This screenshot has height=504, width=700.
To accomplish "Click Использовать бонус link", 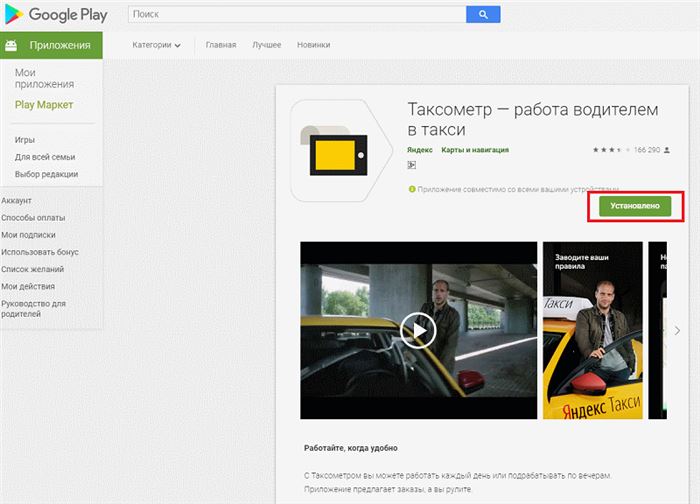I will (x=40, y=252).
